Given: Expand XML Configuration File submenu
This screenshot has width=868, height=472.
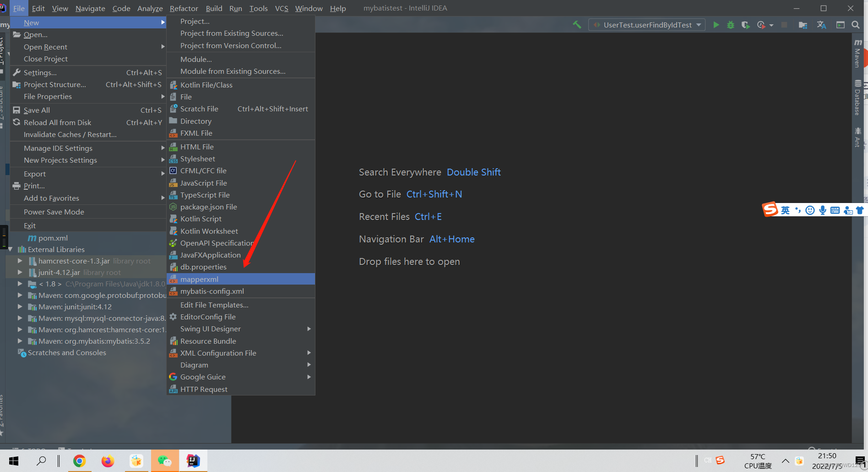Looking at the screenshot, I should [x=241, y=353].
